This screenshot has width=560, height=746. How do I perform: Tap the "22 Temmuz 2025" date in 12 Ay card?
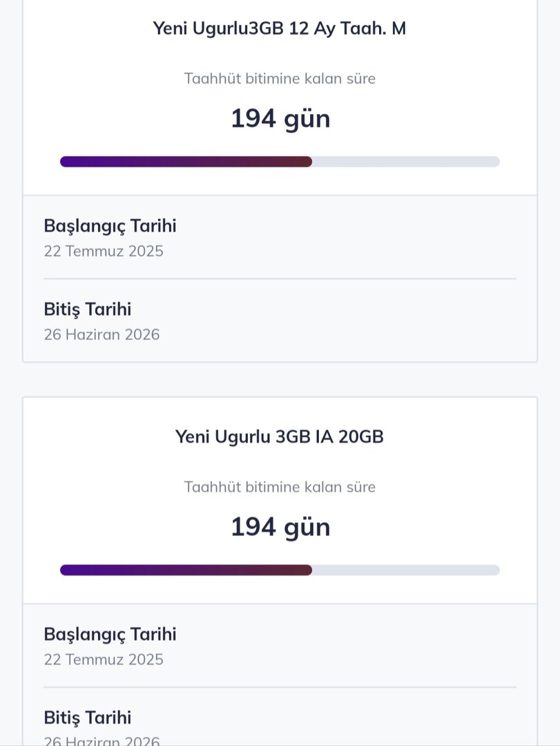[x=104, y=251]
